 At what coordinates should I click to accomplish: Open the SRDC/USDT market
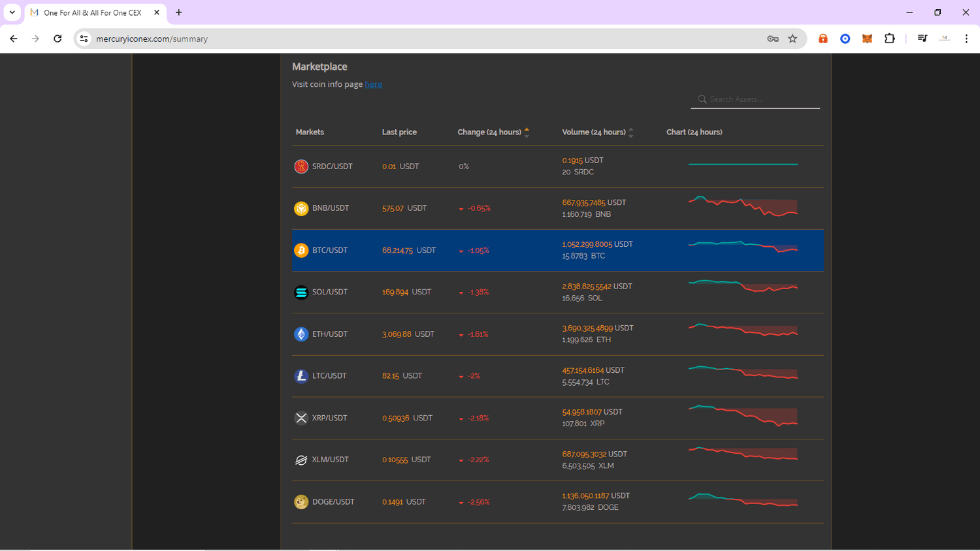point(332,166)
